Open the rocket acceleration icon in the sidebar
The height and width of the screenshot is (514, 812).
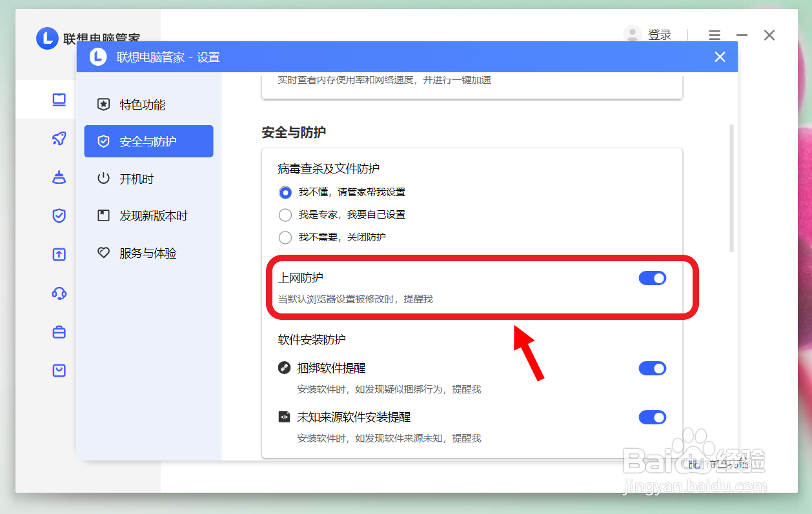point(59,138)
